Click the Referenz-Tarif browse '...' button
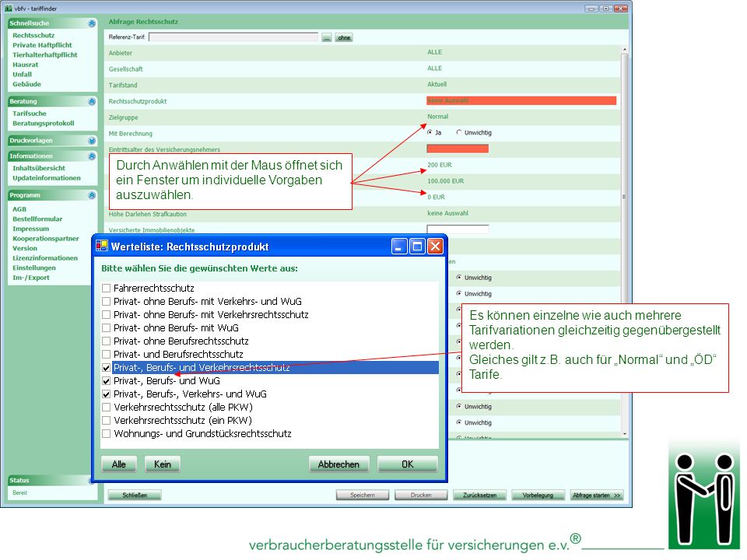The height and width of the screenshot is (560, 747). pyautogui.click(x=326, y=37)
